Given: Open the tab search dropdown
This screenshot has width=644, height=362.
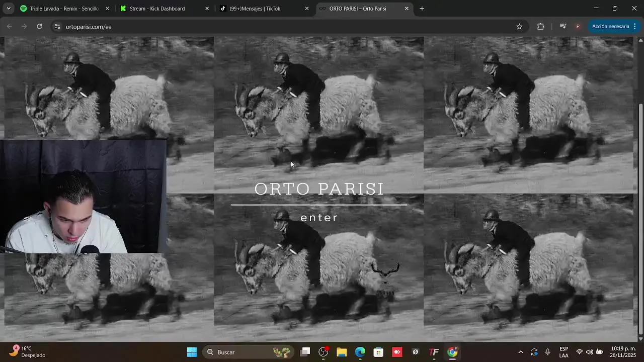Looking at the screenshot, I should pyautogui.click(x=8, y=9).
